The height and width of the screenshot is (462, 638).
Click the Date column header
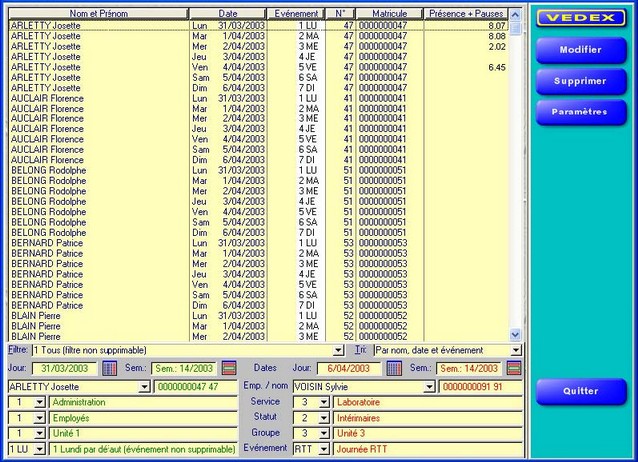click(227, 14)
